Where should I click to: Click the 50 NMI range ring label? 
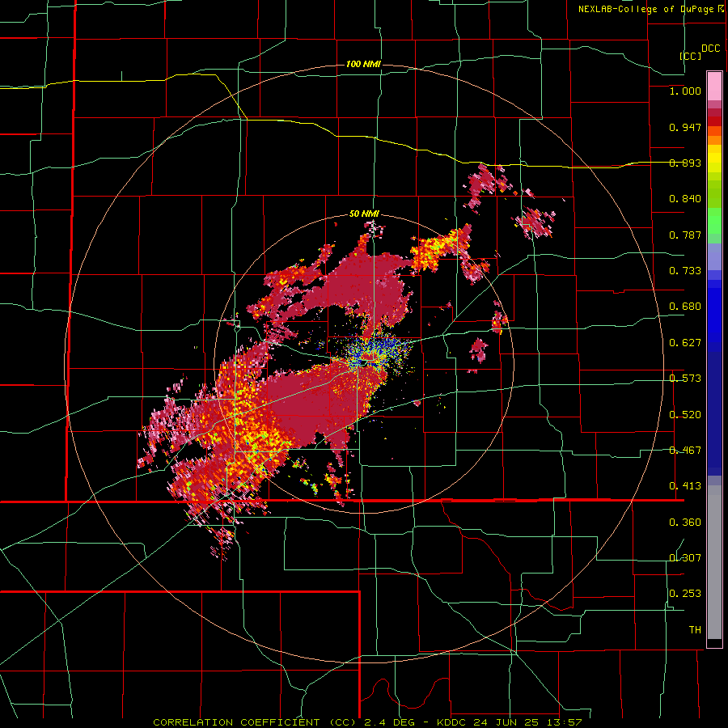click(364, 214)
